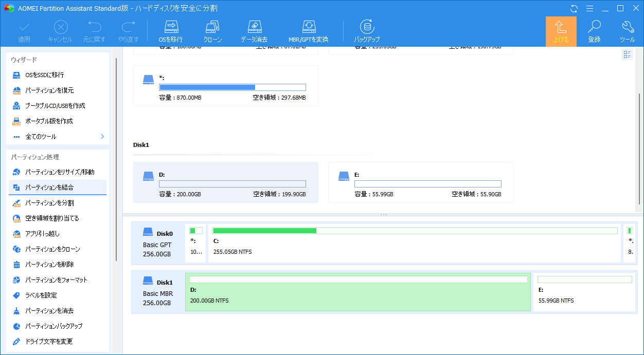Image resolution: width=644 pixels, height=355 pixels.
Task: Select D: 200.00GB NTFS block in Disk1
Action: click(358, 292)
